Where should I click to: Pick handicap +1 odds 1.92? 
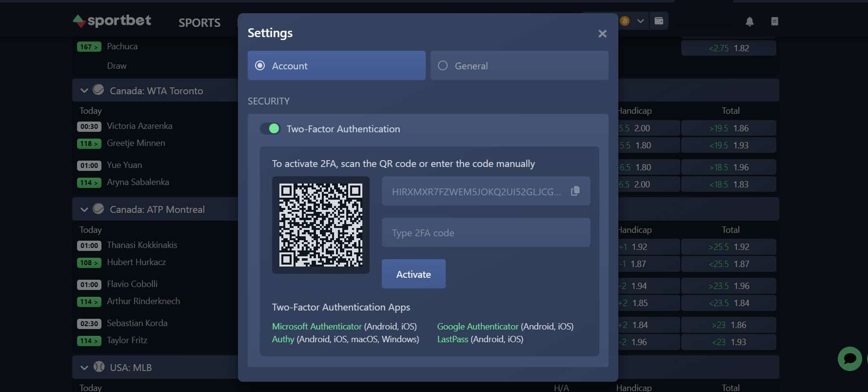[x=649, y=247]
